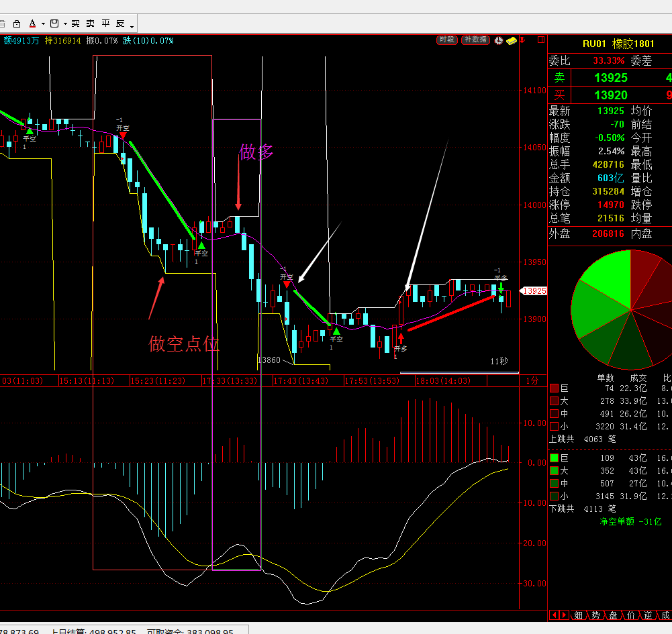This screenshot has height=634, width=672.
Task: Click the 18:03(14:03) time axis label
Action: (443, 381)
